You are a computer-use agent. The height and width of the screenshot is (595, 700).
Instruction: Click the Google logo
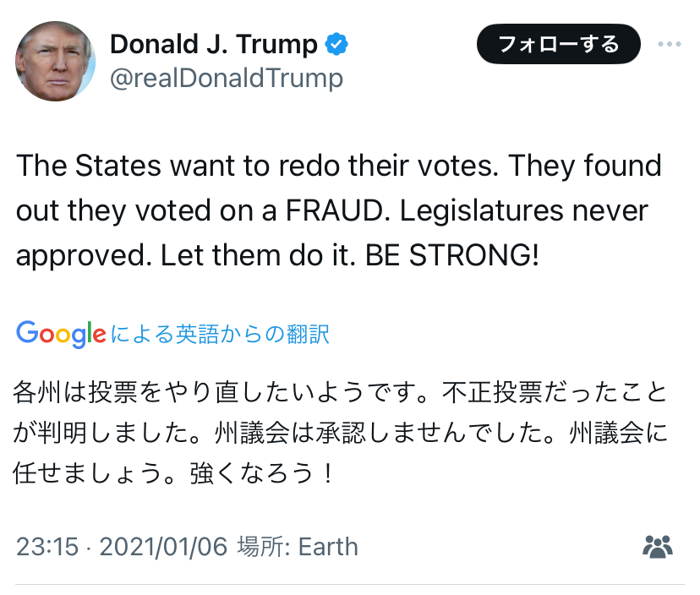click(61, 334)
